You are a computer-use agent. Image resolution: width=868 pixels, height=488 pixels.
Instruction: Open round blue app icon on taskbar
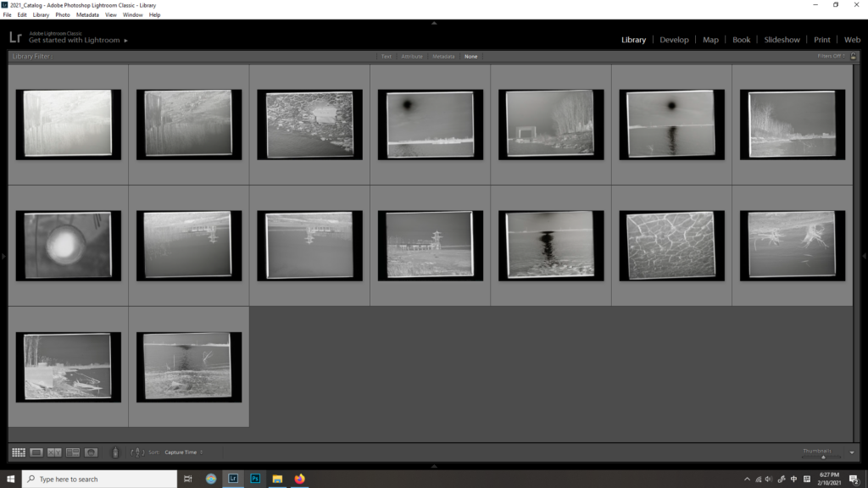(211, 480)
